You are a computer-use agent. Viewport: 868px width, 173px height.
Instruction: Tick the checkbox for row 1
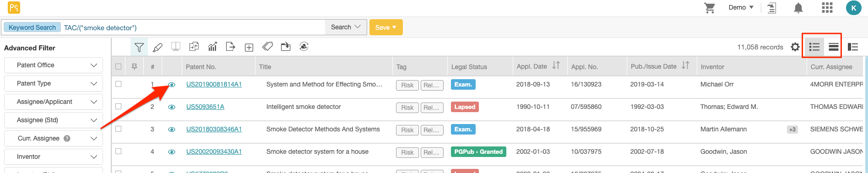[119, 84]
